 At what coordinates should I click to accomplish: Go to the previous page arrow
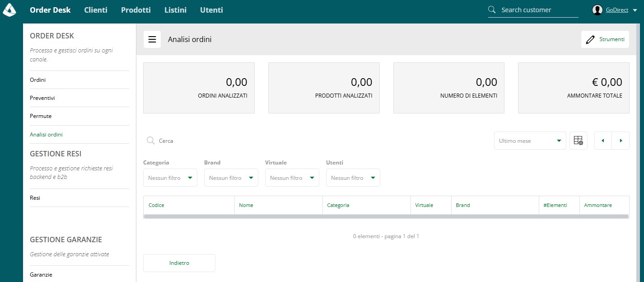click(603, 141)
